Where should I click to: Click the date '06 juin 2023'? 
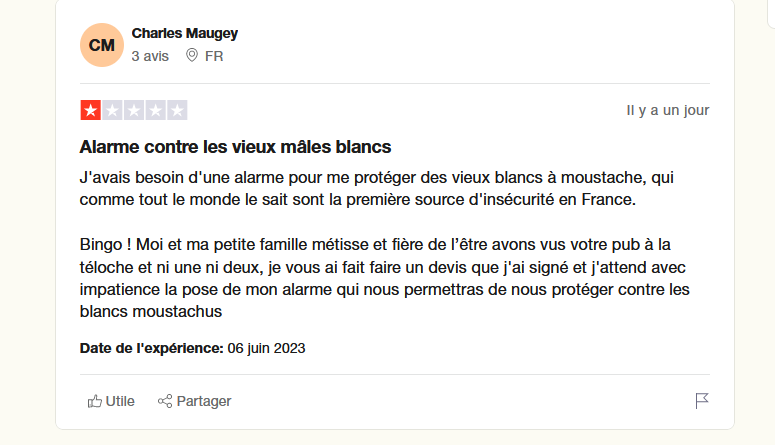(x=266, y=348)
